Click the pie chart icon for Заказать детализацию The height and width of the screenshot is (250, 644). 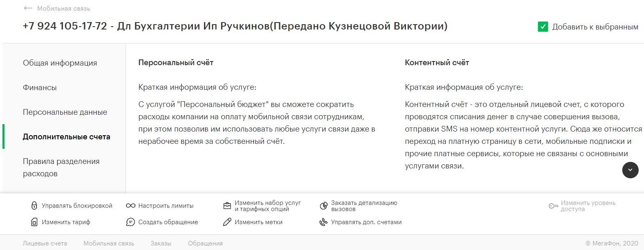[x=323, y=206]
